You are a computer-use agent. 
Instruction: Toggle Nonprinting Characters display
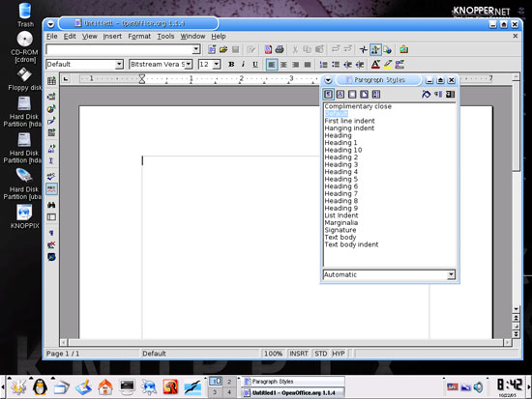click(51, 233)
